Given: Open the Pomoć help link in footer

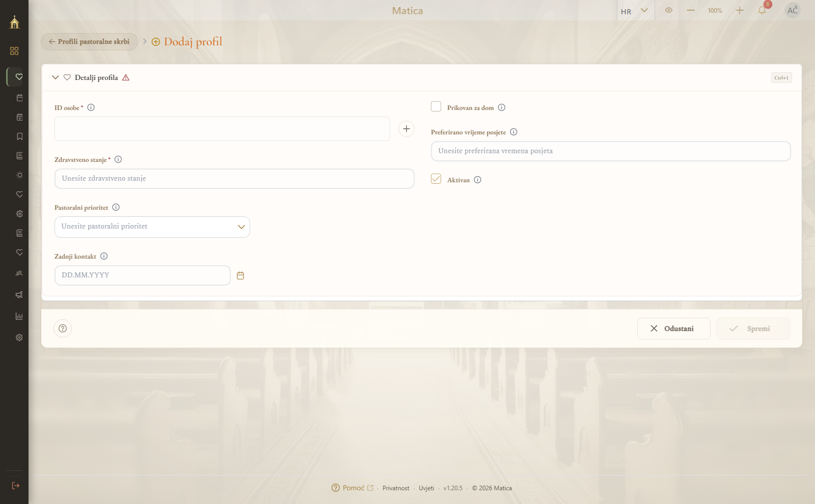Looking at the screenshot, I should 352,488.
